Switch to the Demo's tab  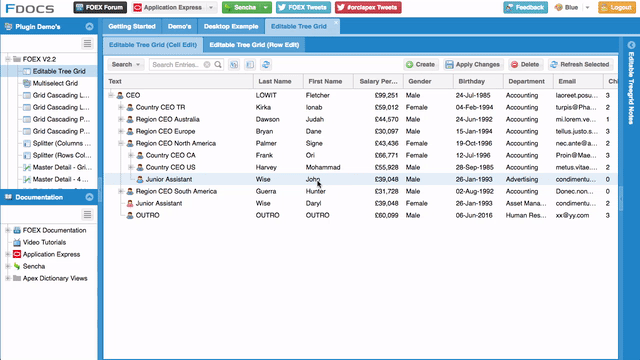179,27
